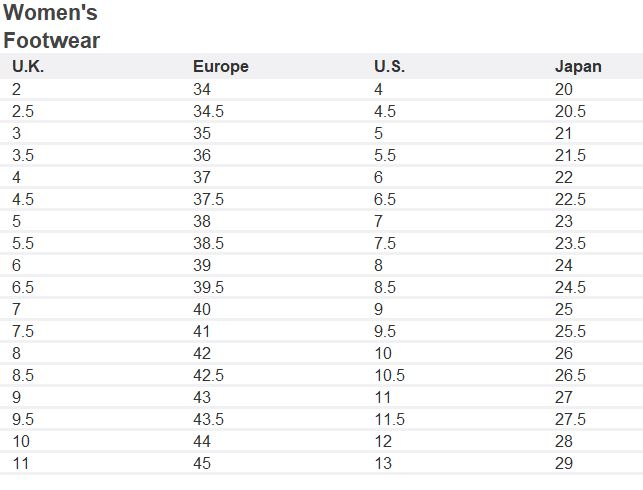Screen dimensions: 643x490
Task: Click the U.K. column header
Action: click(x=28, y=66)
